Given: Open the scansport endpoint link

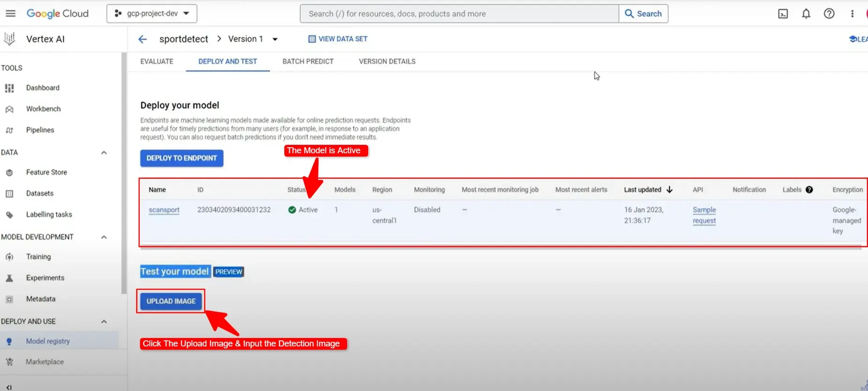Looking at the screenshot, I should point(164,210).
